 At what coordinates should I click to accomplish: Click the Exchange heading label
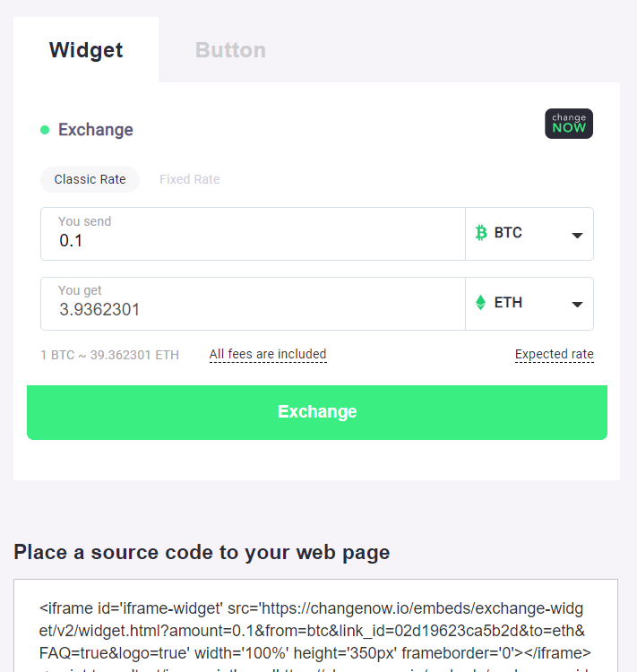[x=96, y=130]
